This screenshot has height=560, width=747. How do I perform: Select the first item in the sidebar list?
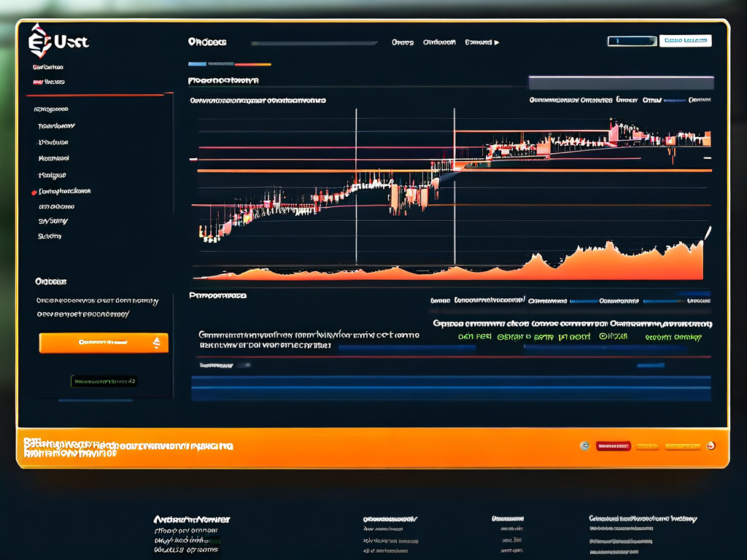[x=51, y=109]
